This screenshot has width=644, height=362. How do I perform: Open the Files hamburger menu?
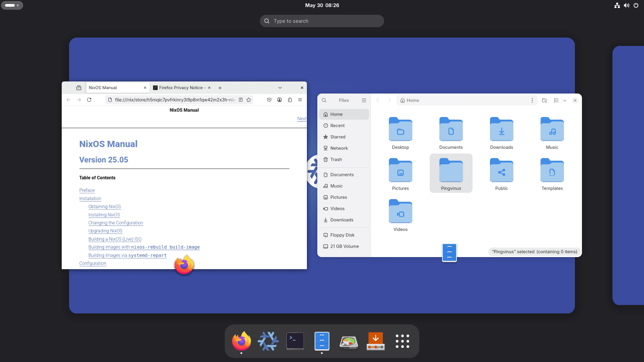[364, 100]
